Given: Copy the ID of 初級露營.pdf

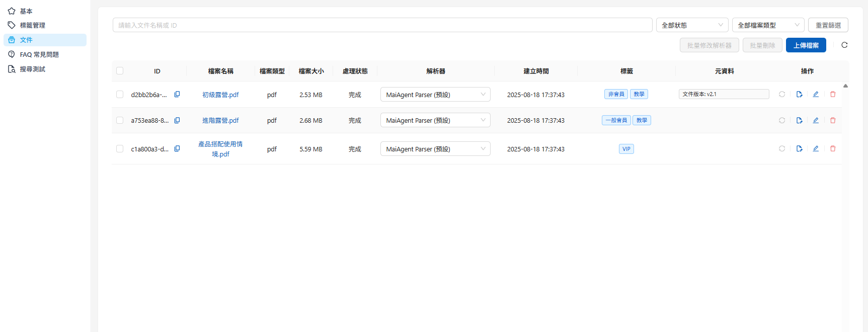Looking at the screenshot, I should pos(177,95).
